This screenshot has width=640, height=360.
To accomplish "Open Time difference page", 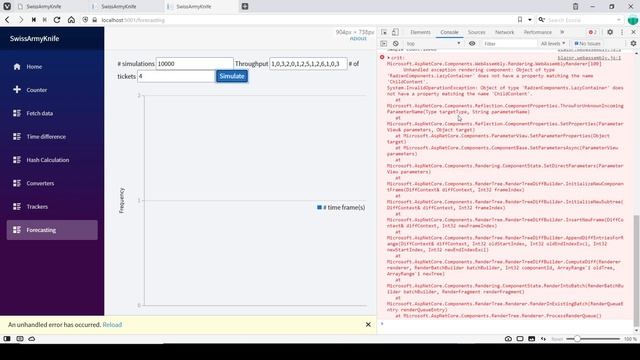I will click(52, 136).
